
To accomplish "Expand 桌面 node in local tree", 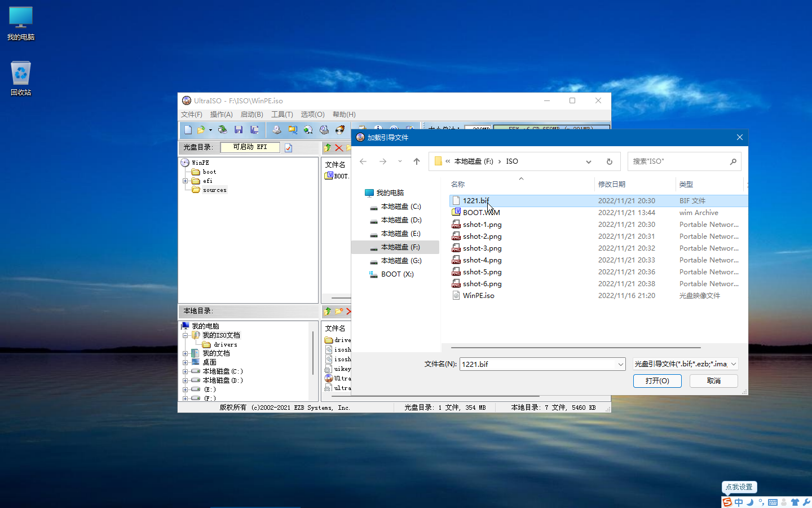I will pos(185,362).
